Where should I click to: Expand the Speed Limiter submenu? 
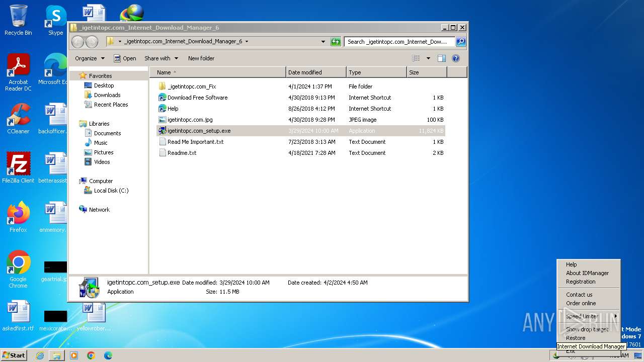tap(588, 316)
